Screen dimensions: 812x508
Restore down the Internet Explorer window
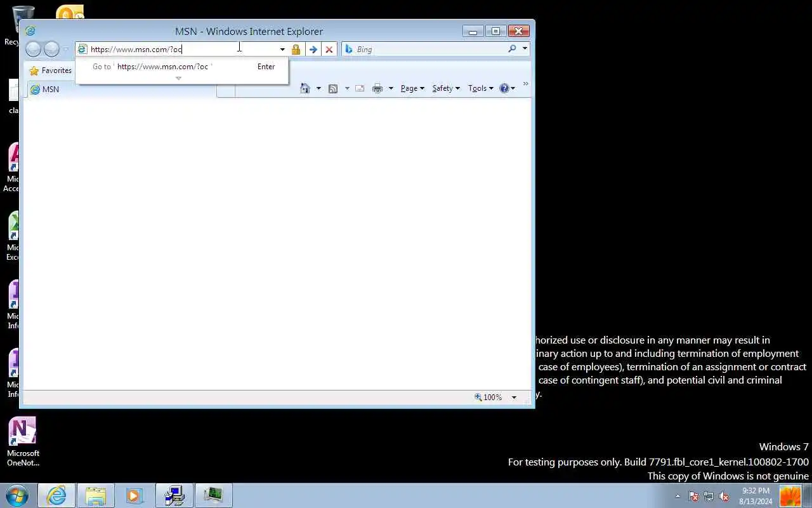(x=495, y=31)
